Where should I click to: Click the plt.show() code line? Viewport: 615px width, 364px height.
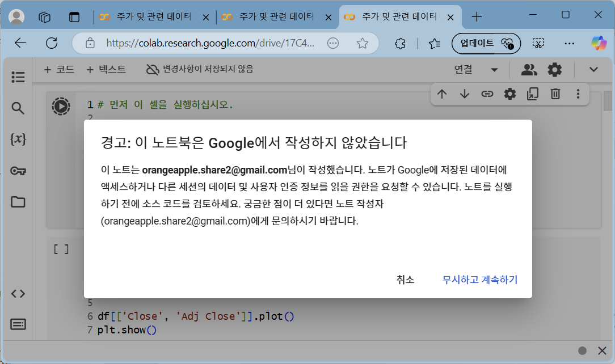pos(127,331)
